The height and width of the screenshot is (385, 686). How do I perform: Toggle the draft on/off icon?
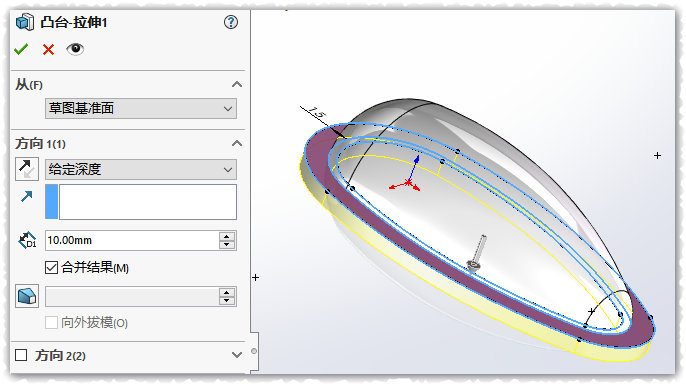coord(27,296)
